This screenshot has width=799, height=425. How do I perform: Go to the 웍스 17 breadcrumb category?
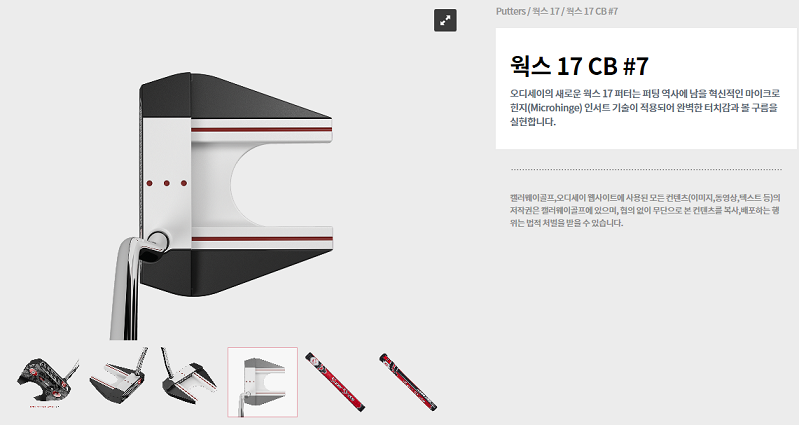click(546, 11)
